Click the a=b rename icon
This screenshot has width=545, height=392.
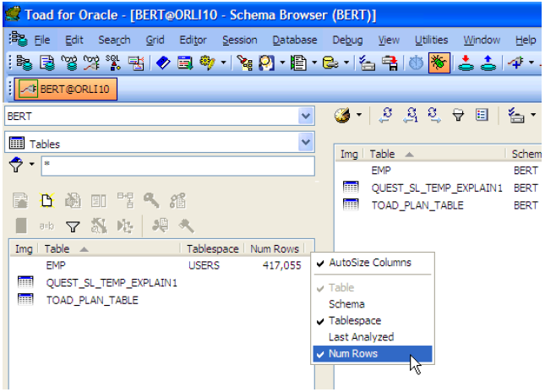(46, 226)
